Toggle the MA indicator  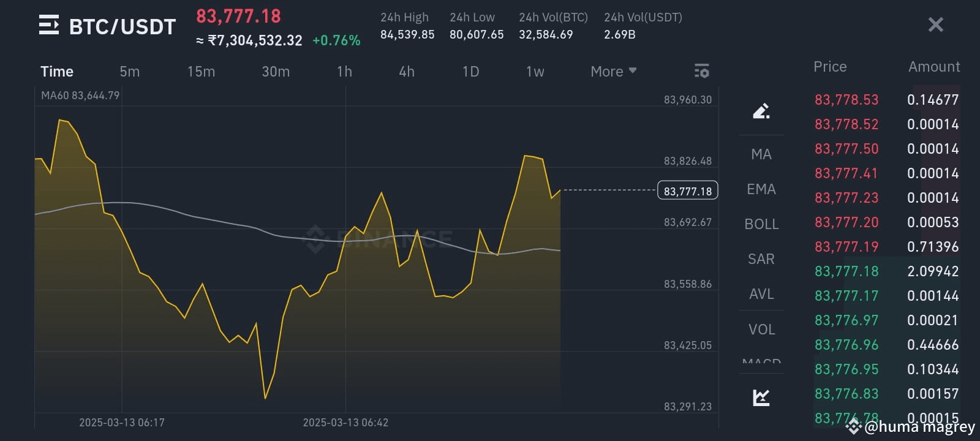coord(761,154)
